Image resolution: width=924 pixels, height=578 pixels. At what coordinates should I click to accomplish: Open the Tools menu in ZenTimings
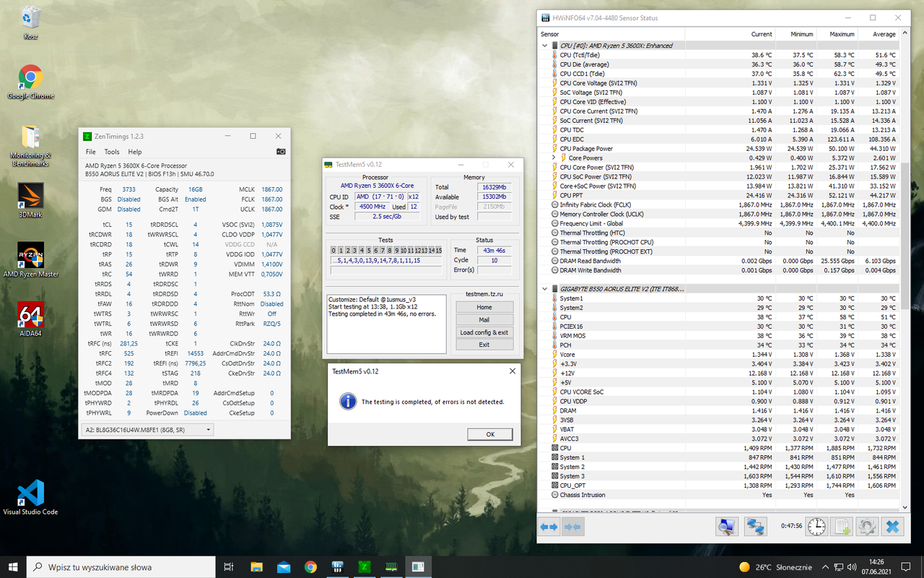click(x=112, y=152)
